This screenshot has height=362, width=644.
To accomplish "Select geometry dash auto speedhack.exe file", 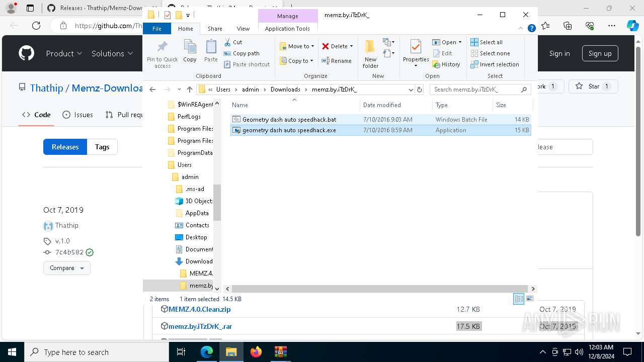I will [380, 130].
